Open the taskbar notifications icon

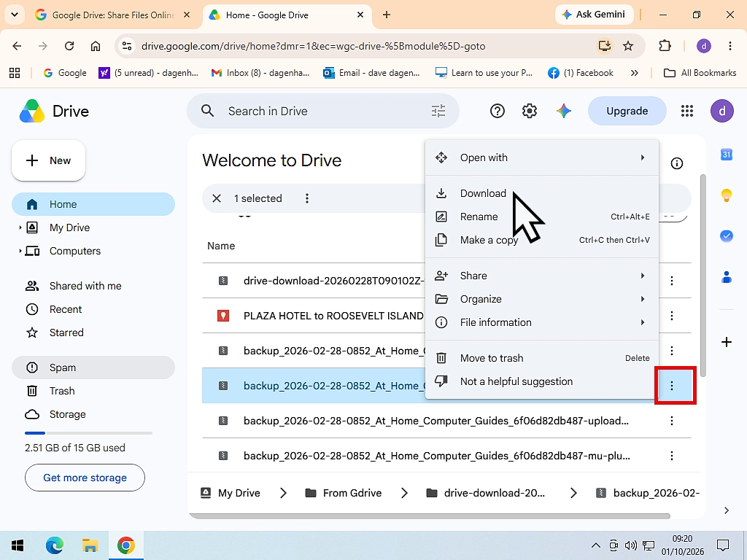click(x=723, y=545)
